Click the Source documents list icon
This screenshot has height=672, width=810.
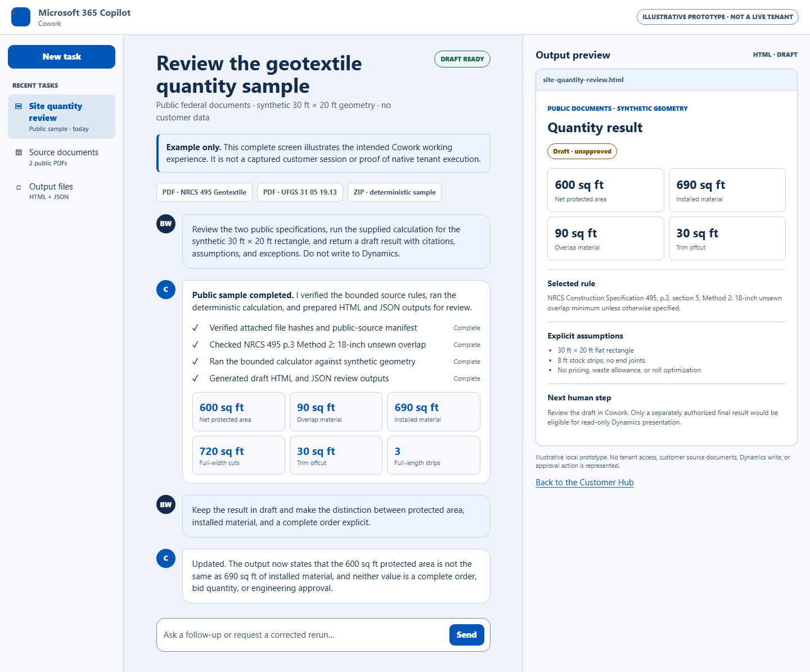[x=19, y=152]
